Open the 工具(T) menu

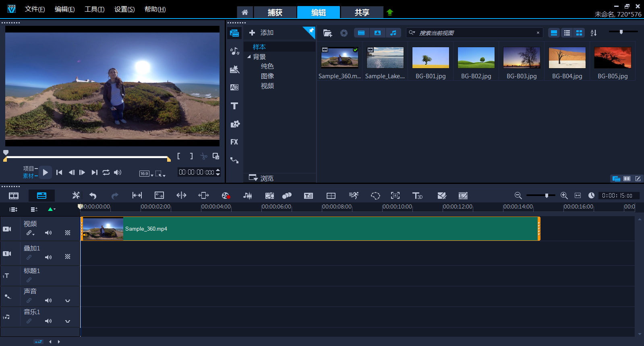(95, 9)
